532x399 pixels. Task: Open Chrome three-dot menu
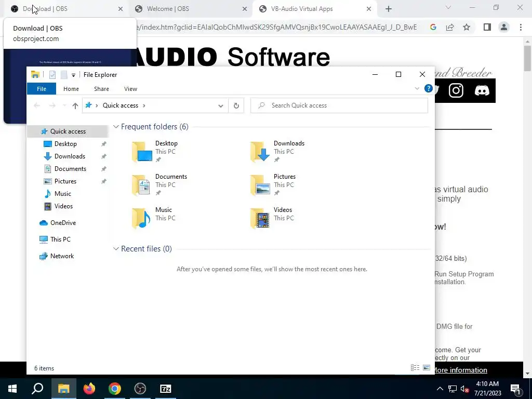[521, 27]
